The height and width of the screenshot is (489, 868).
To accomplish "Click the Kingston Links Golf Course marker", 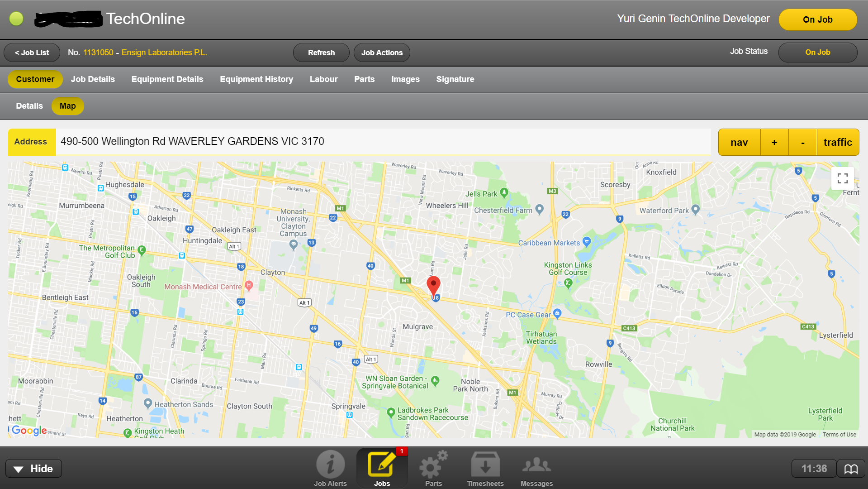I will (x=569, y=283).
